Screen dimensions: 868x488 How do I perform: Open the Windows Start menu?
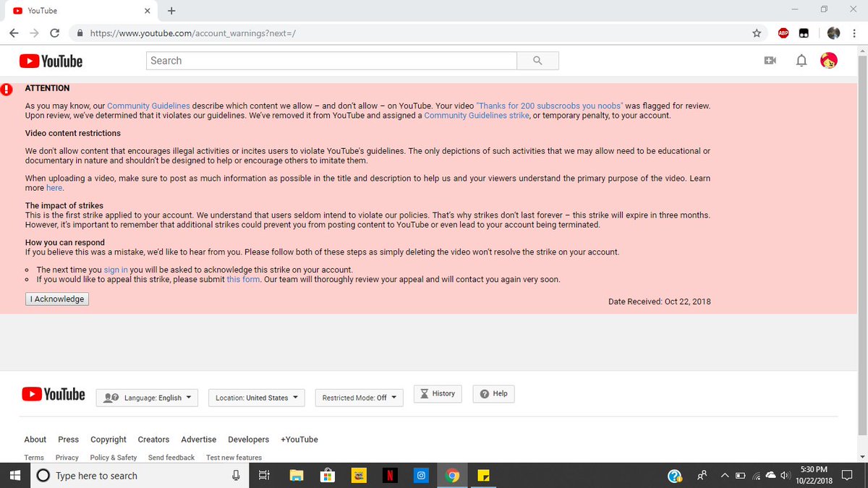point(14,475)
